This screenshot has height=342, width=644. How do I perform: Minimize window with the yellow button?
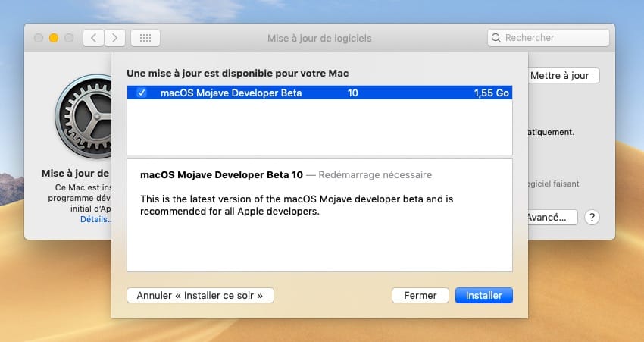[54, 38]
